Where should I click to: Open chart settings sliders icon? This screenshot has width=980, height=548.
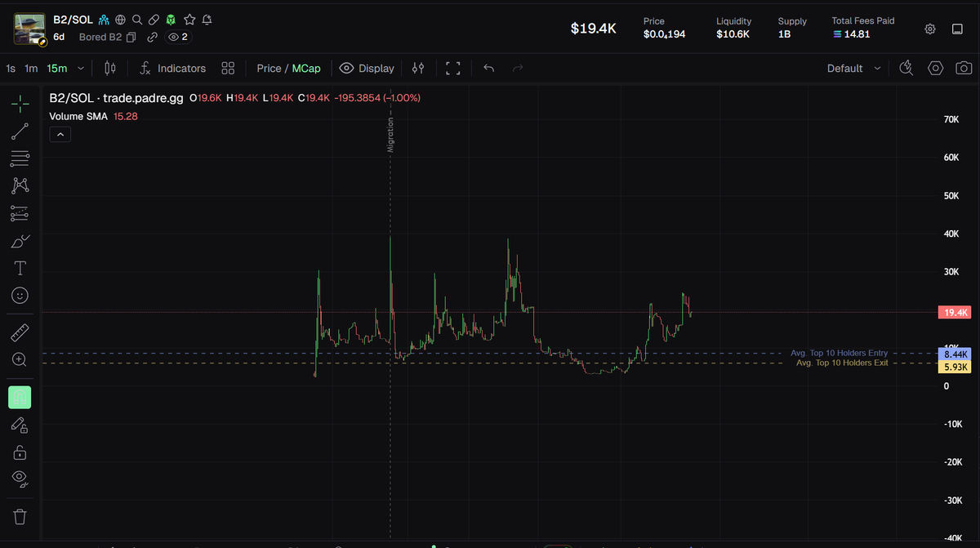tap(418, 69)
